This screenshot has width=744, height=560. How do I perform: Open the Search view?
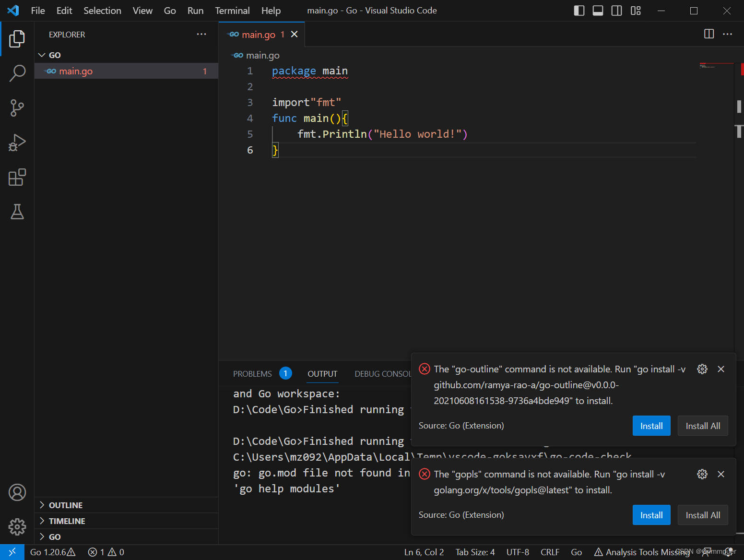[17, 73]
